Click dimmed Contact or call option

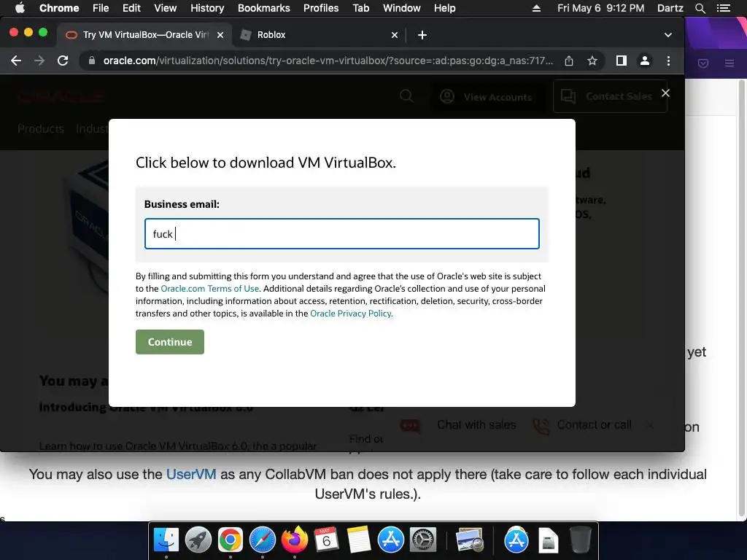[581, 425]
